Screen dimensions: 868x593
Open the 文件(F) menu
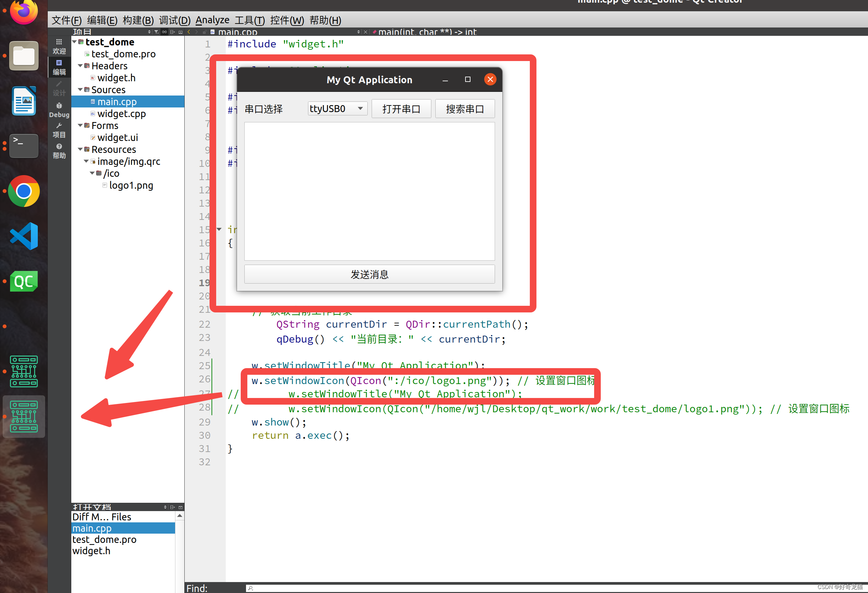tap(67, 20)
